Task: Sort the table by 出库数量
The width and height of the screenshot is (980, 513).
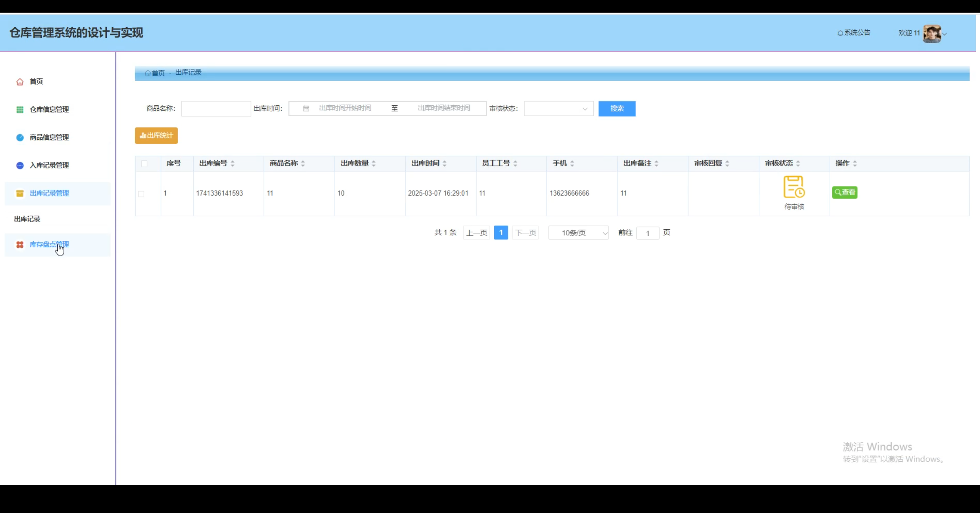Action: (x=373, y=163)
